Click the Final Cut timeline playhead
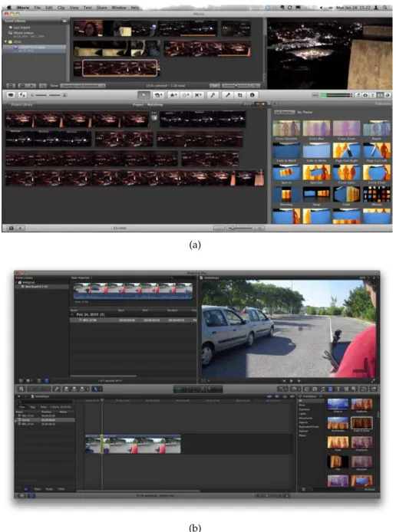 (x=102, y=401)
